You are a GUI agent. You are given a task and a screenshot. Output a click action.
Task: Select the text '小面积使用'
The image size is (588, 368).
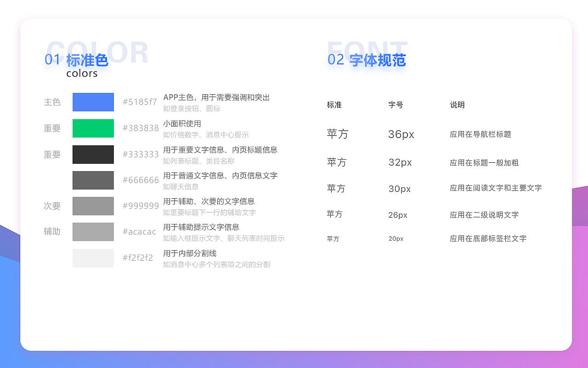pos(182,124)
